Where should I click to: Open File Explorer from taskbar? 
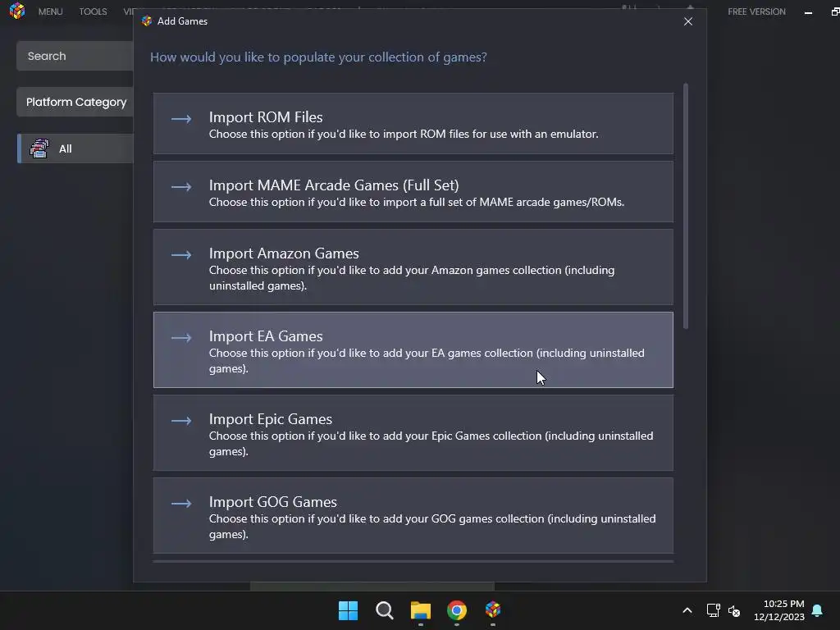coord(421,610)
